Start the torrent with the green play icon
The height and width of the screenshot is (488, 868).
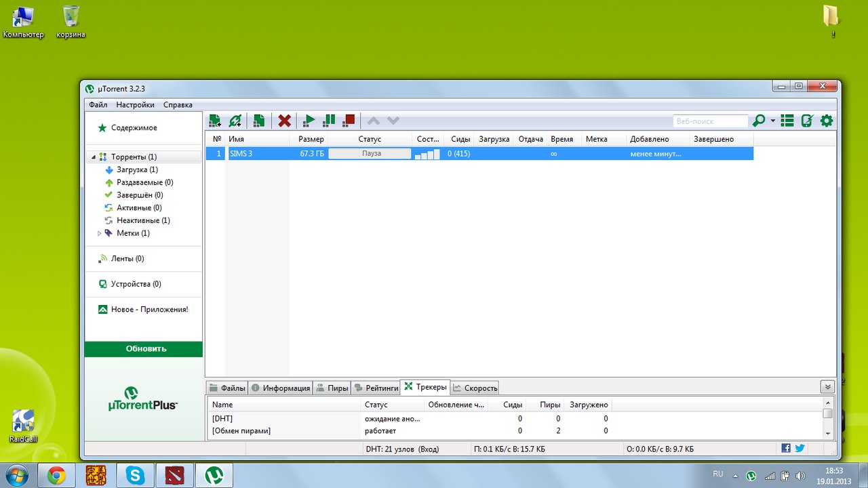[x=309, y=121]
